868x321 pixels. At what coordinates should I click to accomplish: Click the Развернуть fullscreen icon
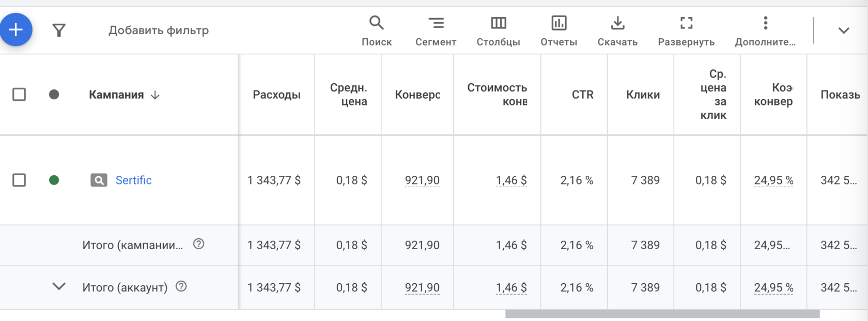click(686, 30)
